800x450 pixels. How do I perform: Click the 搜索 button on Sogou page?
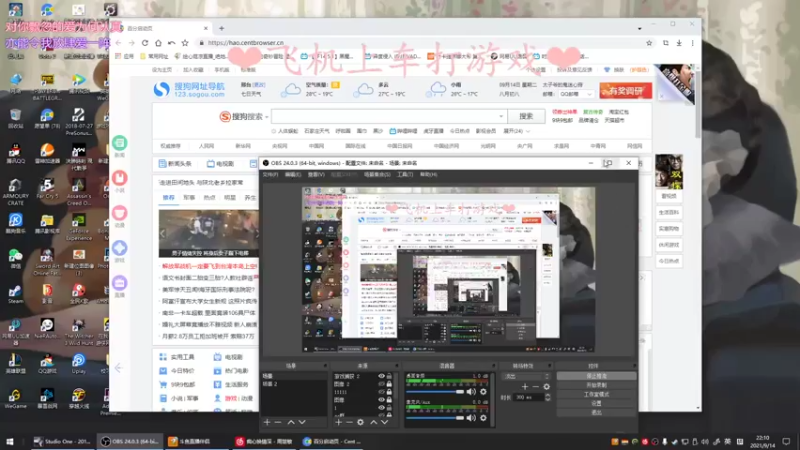(x=526, y=116)
